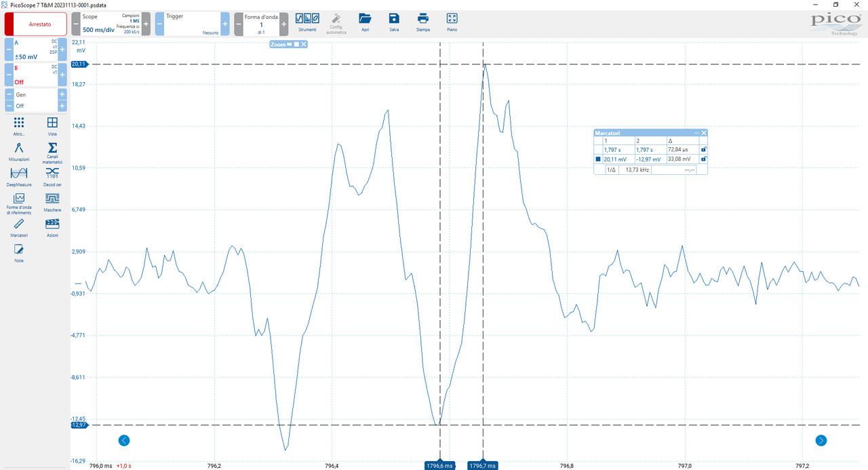The height and width of the screenshot is (470, 868).
Task: Increase the Gen setting with upper plus
Action: pos(62,95)
